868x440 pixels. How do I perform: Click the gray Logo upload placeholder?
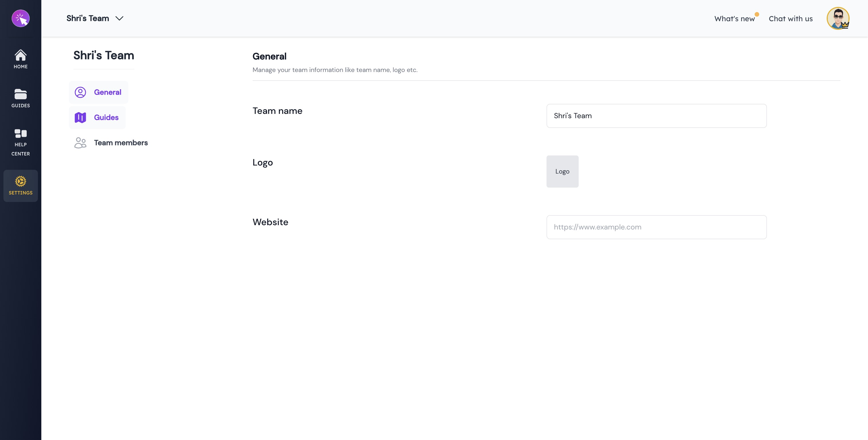562,171
